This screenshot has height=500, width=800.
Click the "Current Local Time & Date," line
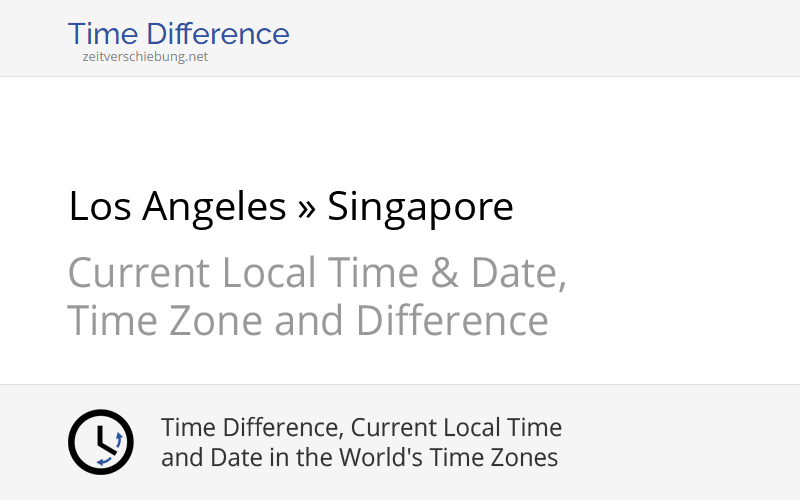pyautogui.click(x=317, y=273)
